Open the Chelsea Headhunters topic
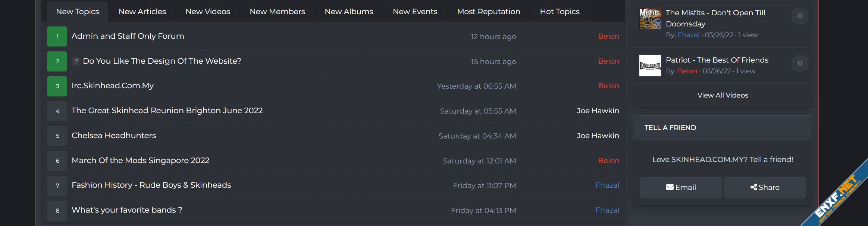Image resolution: width=868 pixels, height=226 pixels. point(114,136)
